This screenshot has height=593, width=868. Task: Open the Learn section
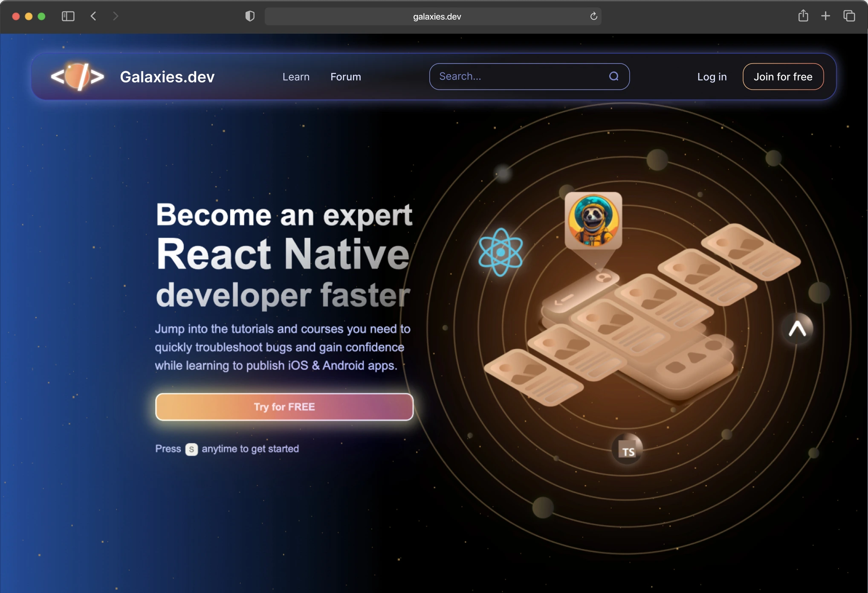pyautogui.click(x=295, y=77)
